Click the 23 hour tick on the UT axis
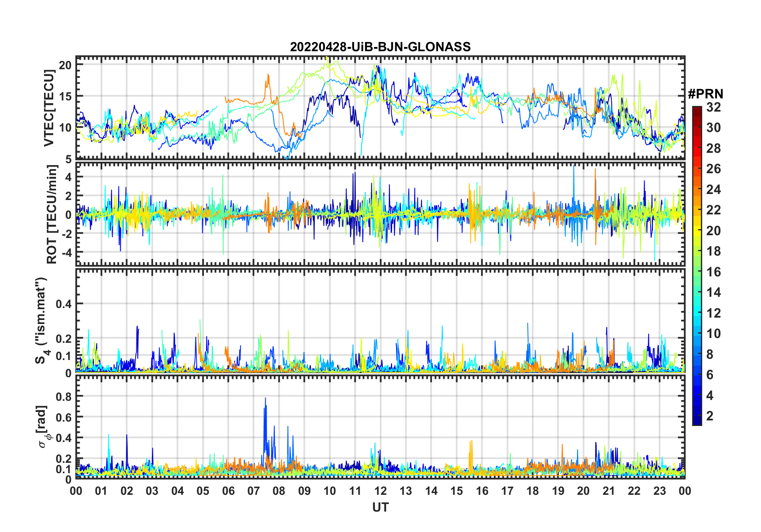This screenshot has height=532, width=761. coord(659,491)
